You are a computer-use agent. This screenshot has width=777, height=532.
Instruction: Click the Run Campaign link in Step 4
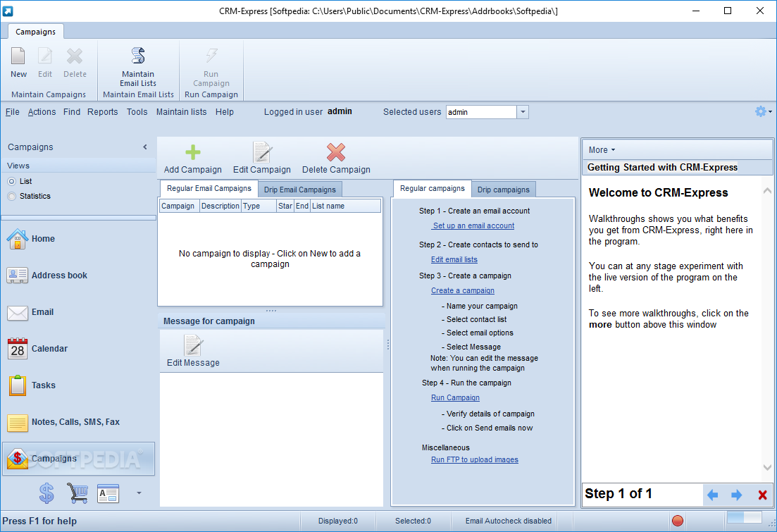click(x=455, y=397)
